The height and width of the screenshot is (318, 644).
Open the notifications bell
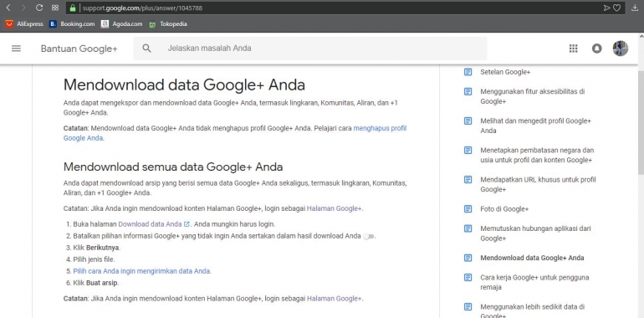pos(597,49)
